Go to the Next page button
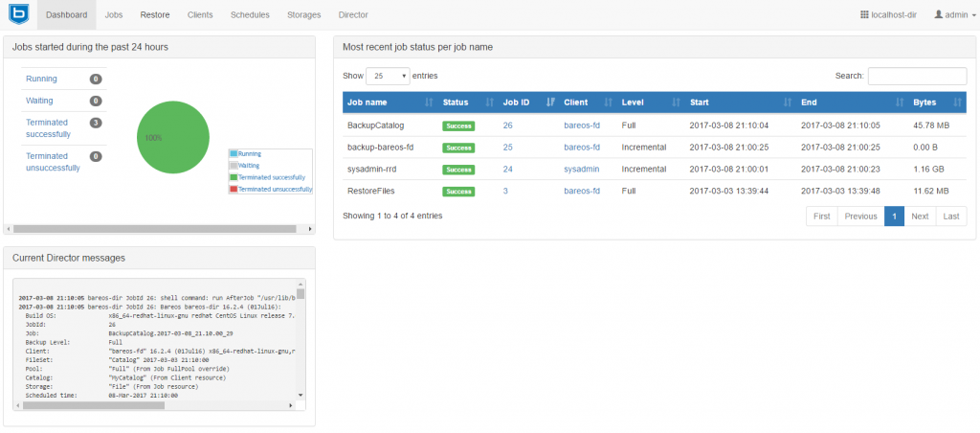Image resolution: width=980 pixels, height=433 pixels. pos(919,216)
